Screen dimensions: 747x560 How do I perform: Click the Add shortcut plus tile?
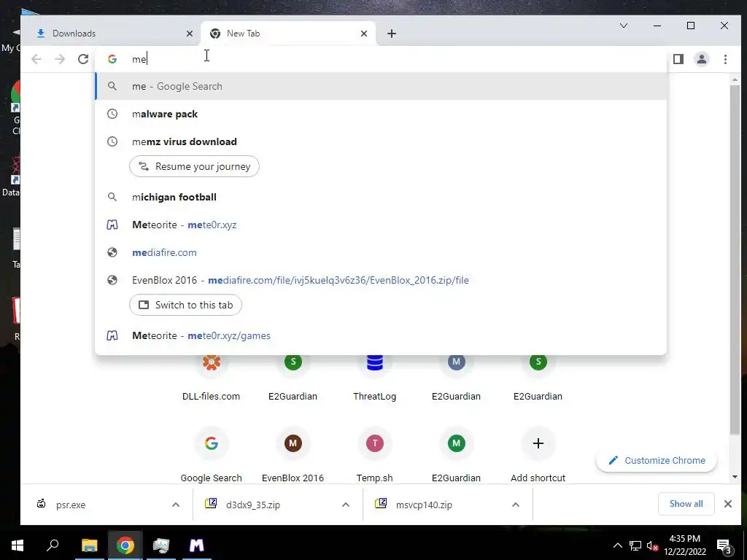coord(538,455)
